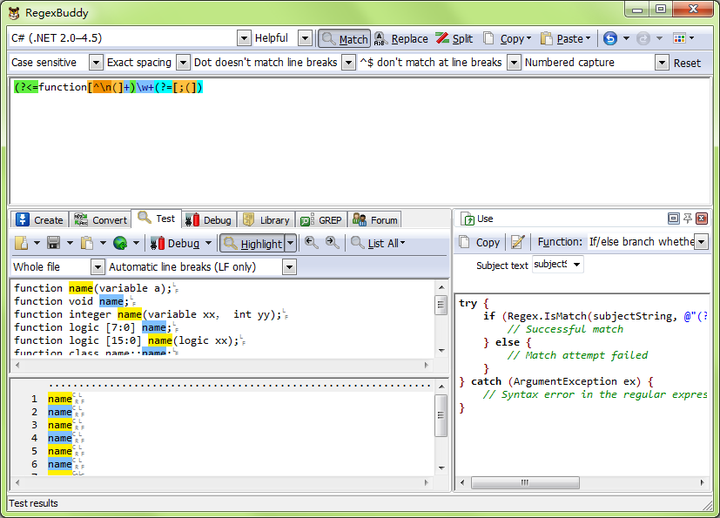Open the Debug tab
The height and width of the screenshot is (518, 720).
point(209,220)
